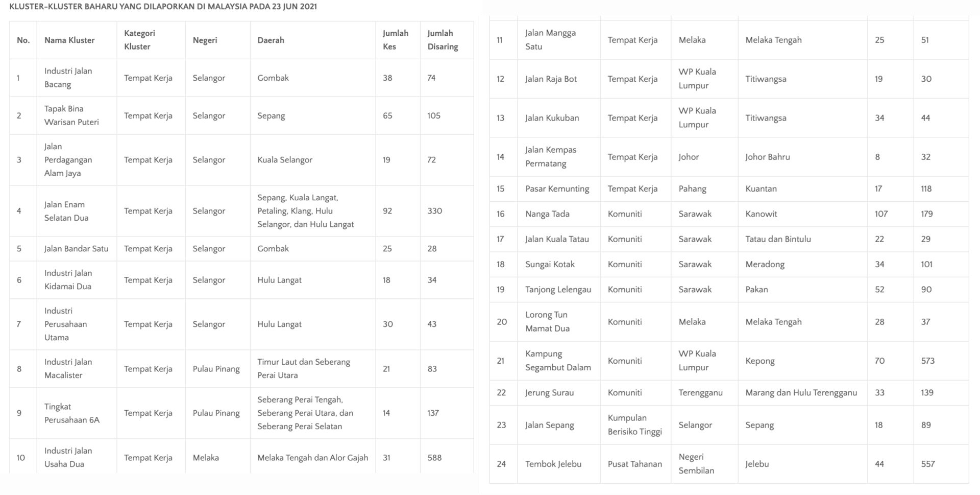Viewport: 980px width, 495px height.
Task: Click the 'Kategori Kluster' column header
Action: 139,40
